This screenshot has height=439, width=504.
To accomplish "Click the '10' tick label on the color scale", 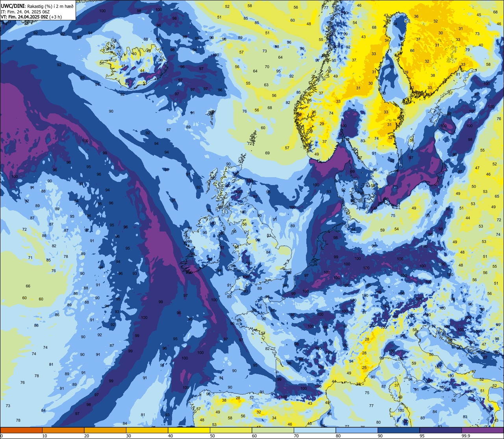I will [x=44, y=436].
